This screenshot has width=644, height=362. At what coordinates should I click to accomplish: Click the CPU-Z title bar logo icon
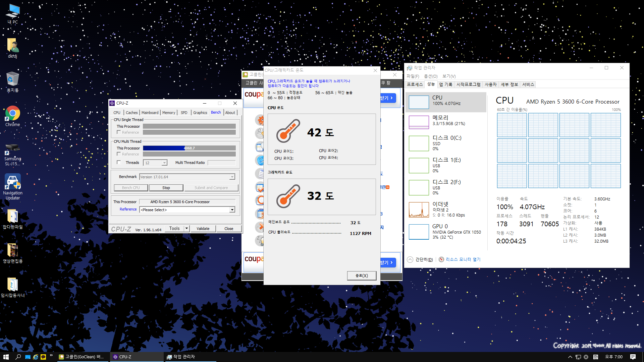coord(112,103)
